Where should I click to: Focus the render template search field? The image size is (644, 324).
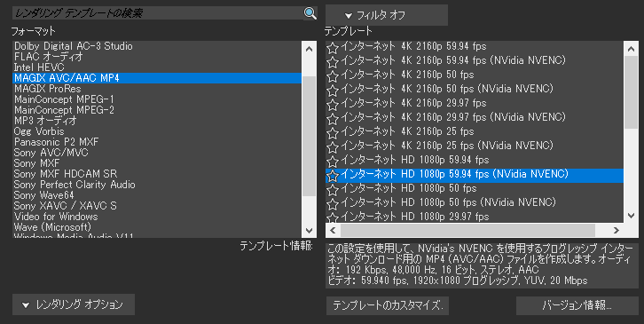point(158,12)
